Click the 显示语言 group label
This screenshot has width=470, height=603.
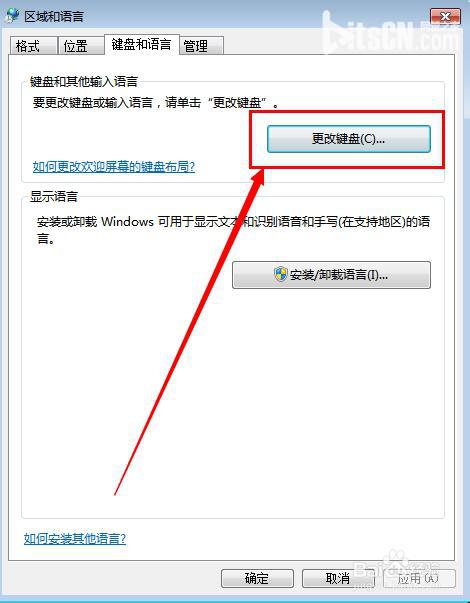pos(54,197)
